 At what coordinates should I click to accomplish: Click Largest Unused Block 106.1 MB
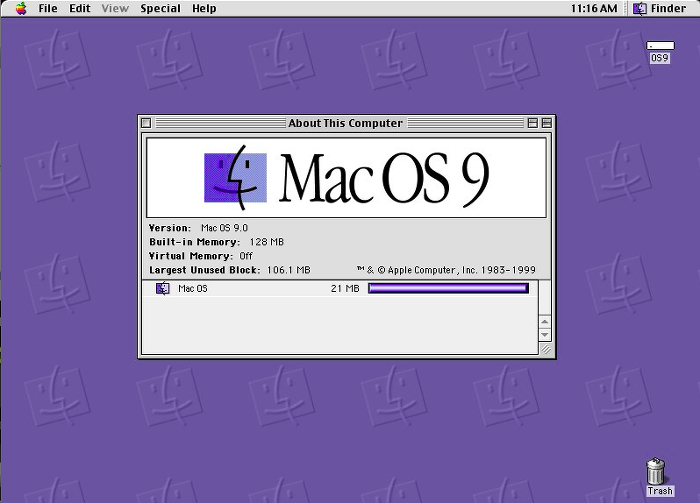coord(229,270)
